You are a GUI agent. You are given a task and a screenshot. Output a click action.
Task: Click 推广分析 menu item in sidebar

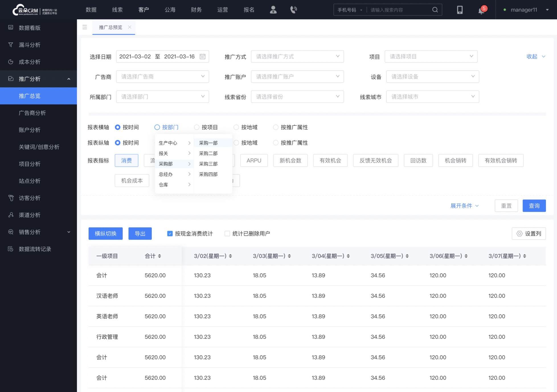(38, 79)
